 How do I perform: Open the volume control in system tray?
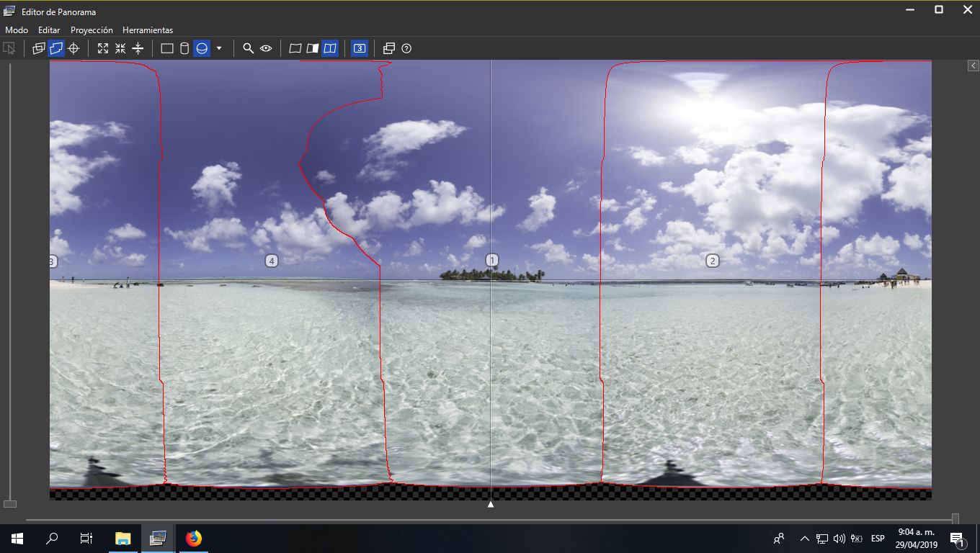point(839,539)
